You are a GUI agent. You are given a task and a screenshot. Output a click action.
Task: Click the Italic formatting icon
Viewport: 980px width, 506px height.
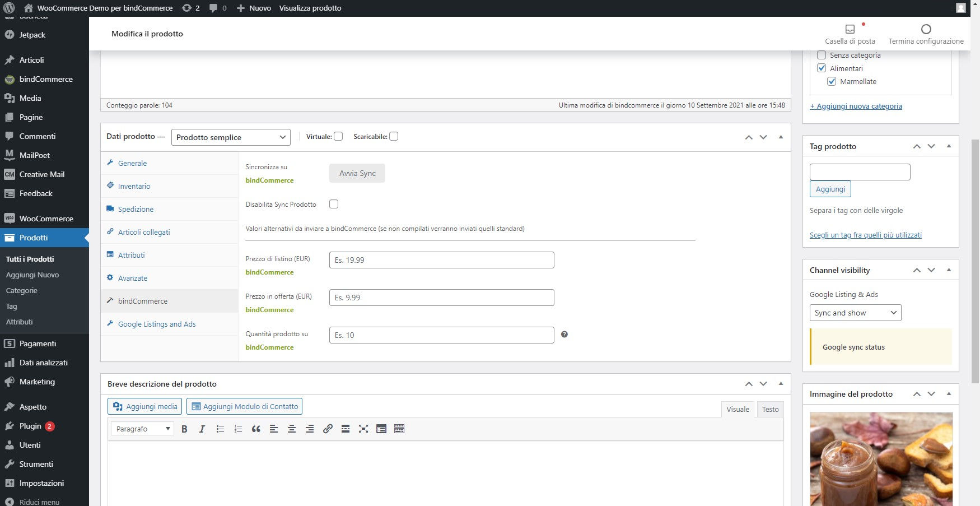202,429
